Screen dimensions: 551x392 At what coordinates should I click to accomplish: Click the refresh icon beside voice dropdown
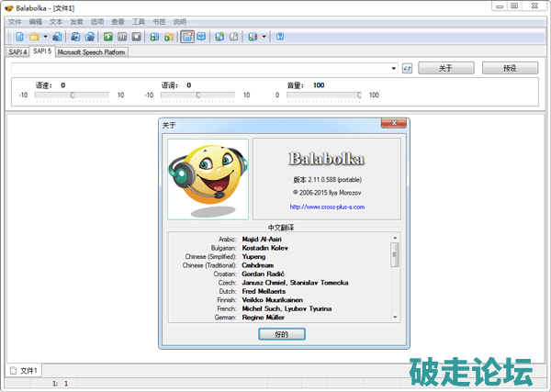point(407,68)
